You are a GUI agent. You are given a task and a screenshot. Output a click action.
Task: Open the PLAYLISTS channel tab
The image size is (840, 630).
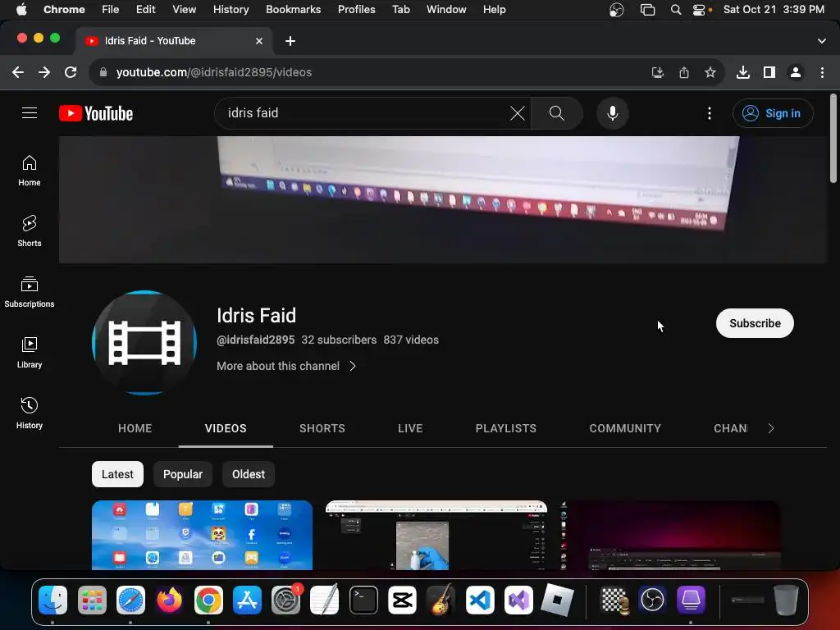pos(505,428)
